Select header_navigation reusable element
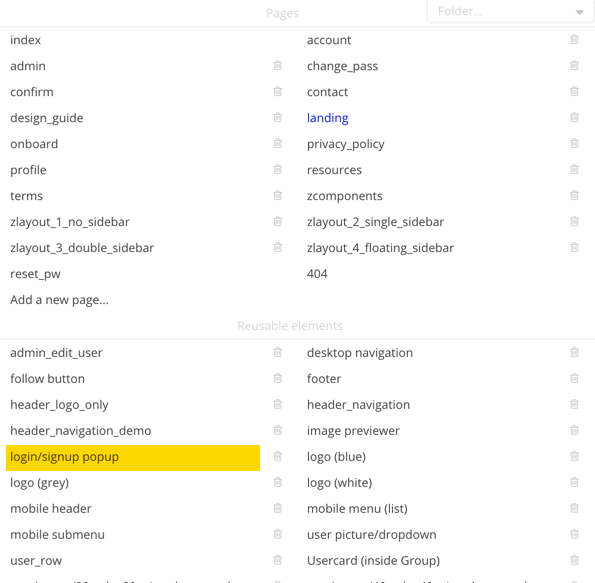 (x=358, y=405)
